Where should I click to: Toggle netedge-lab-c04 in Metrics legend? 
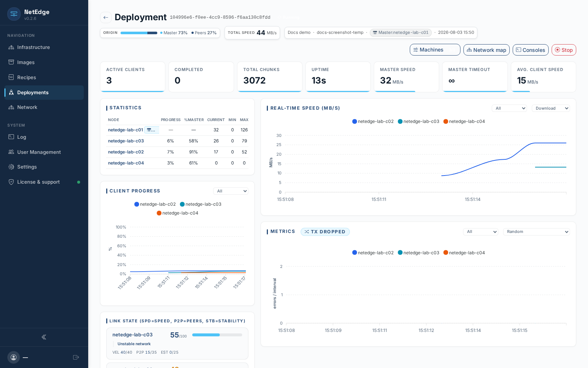coord(464,253)
